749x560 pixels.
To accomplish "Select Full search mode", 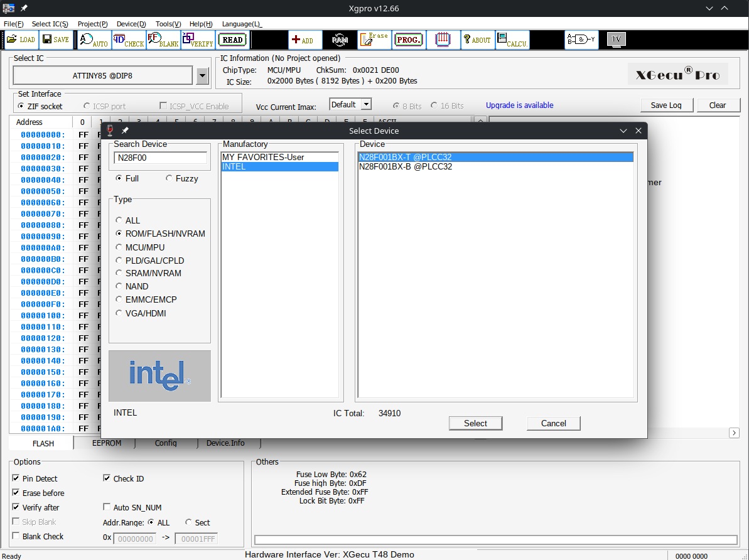I will coord(127,178).
